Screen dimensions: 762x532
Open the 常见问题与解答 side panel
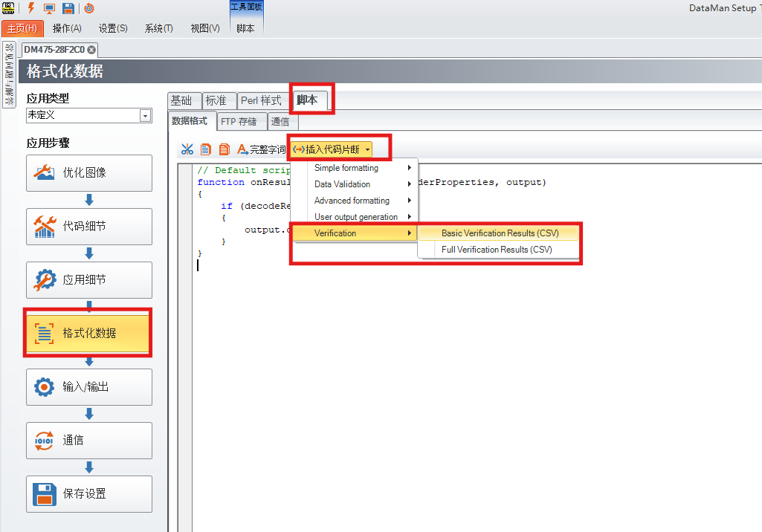pos(9,73)
